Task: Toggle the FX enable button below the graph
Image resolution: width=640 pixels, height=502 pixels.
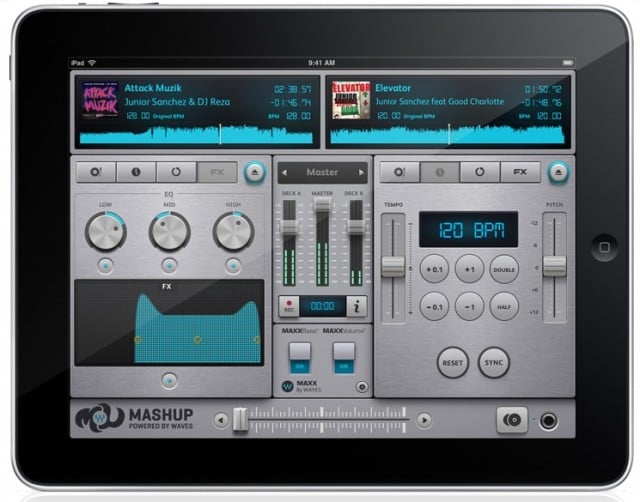Action: coord(169,380)
